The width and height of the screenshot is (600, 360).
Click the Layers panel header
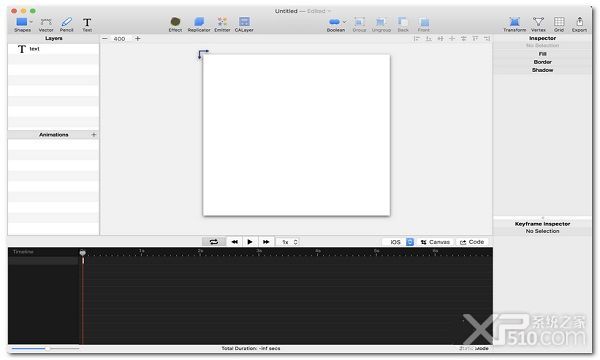point(54,38)
